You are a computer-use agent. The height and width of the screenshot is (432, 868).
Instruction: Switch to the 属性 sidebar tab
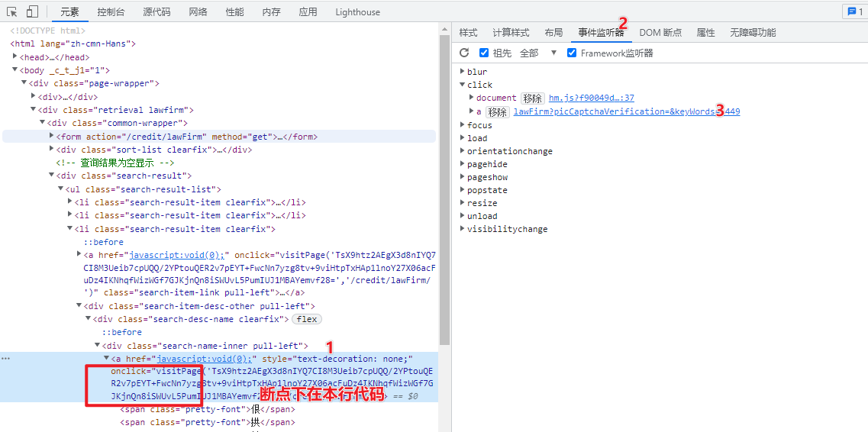coord(706,33)
